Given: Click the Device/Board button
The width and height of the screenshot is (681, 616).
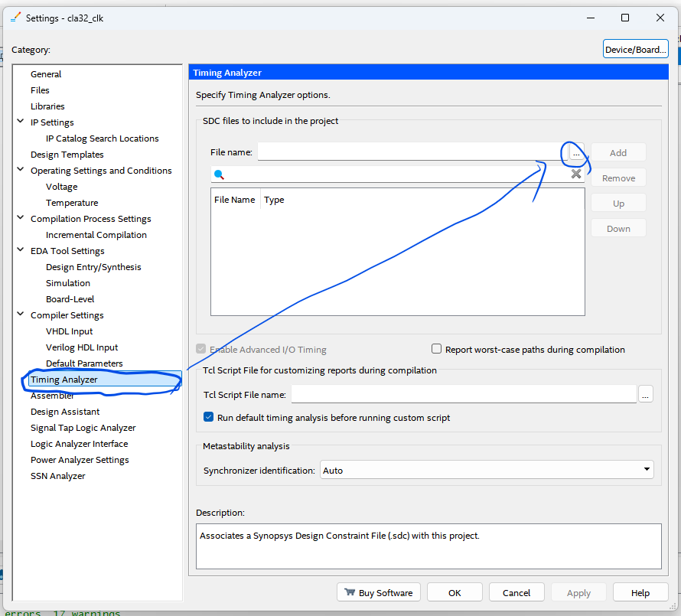Looking at the screenshot, I should pyautogui.click(x=635, y=50).
